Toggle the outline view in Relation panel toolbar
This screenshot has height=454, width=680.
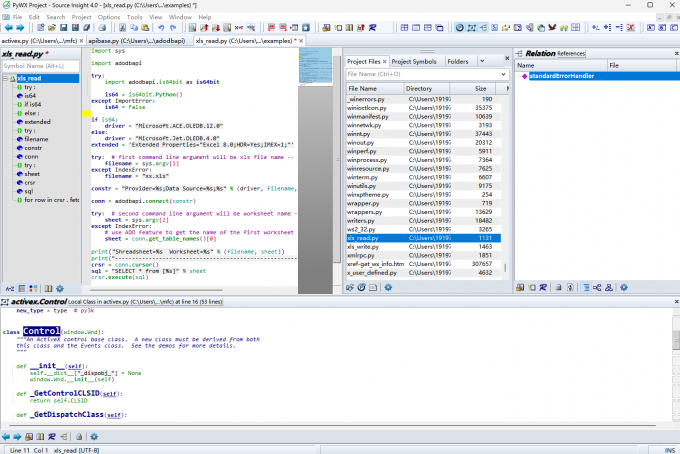pyautogui.click(x=586, y=287)
